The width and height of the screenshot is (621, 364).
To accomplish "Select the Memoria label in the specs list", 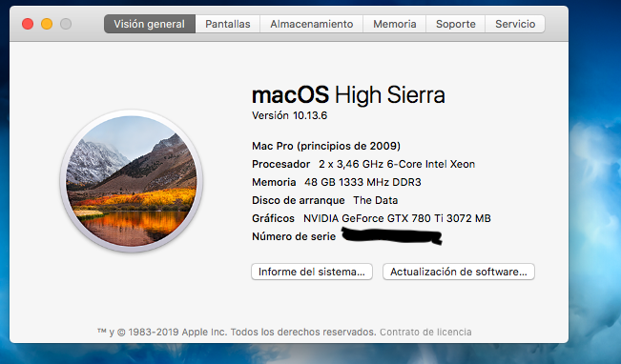I will [274, 182].
